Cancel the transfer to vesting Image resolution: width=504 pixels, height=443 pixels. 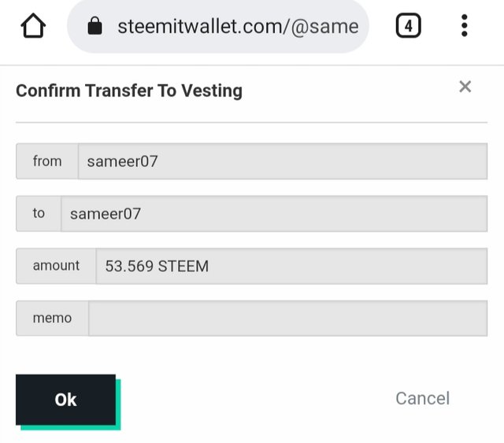pos(422,398)
